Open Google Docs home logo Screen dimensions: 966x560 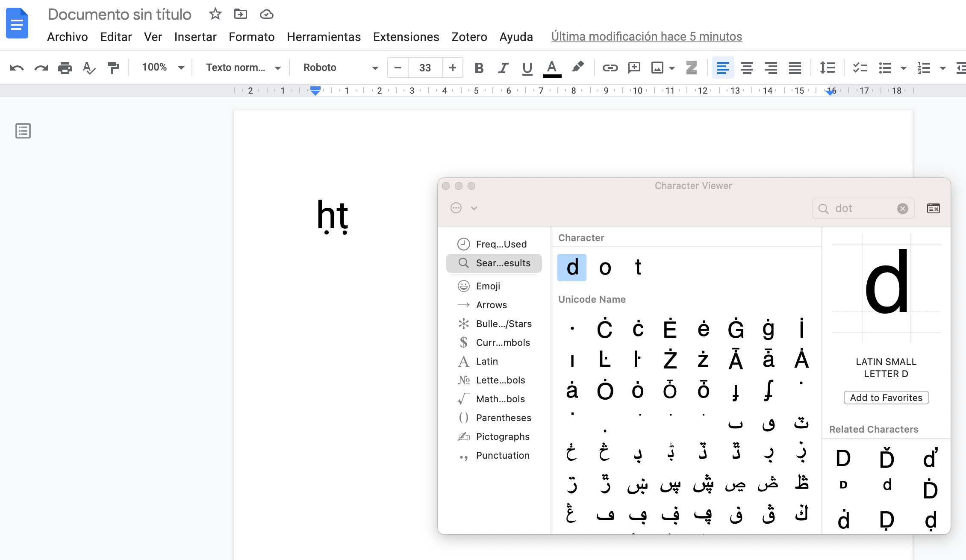click(17, 23)
